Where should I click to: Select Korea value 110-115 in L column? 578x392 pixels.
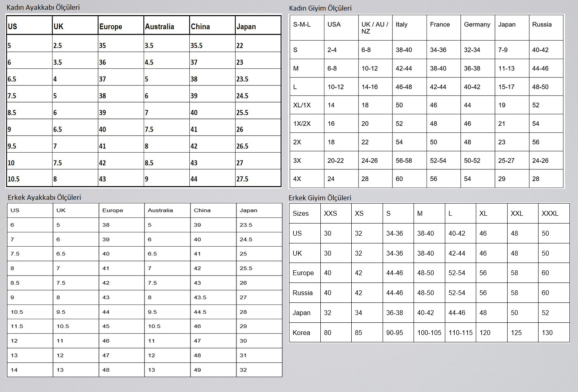click(460, 333)
